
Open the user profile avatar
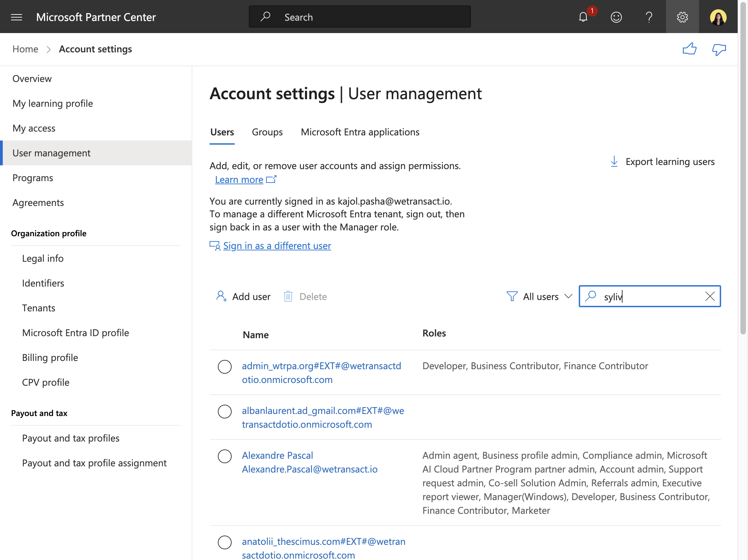[718, 17]
